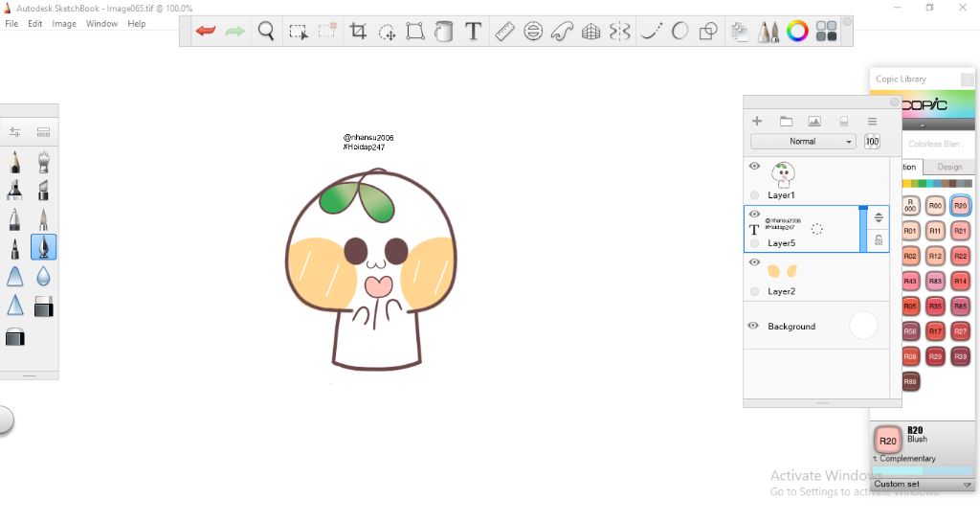Toggle the Symmetry tool
This screenshot has width=980, height=522.
[619, 31]
